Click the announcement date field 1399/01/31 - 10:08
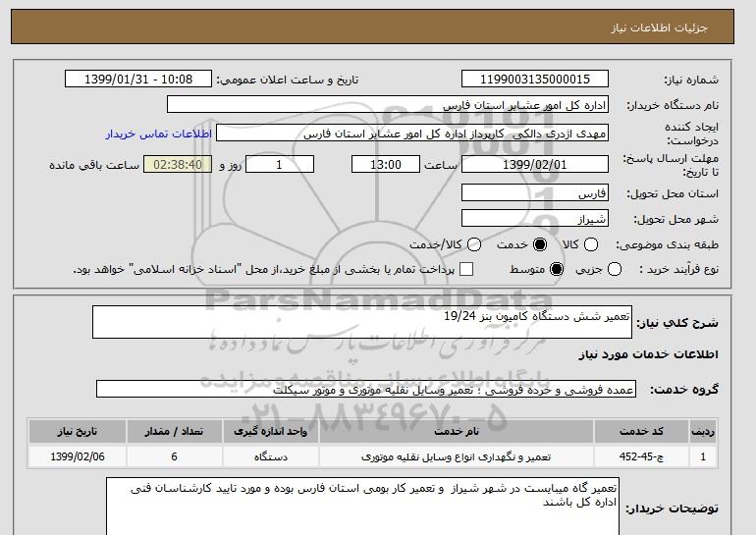The width and height of the screenshot is (756, 535). pyautogui.click(x=138, y=80)
